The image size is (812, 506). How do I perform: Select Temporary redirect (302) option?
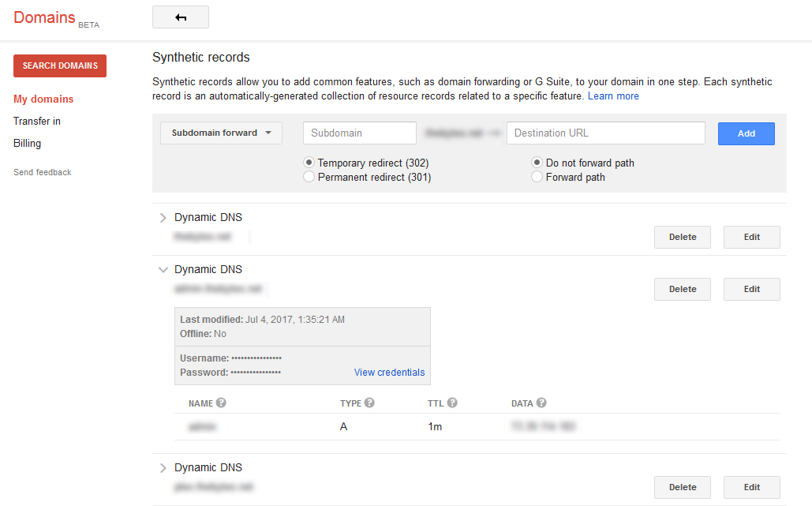coord(309,163)
